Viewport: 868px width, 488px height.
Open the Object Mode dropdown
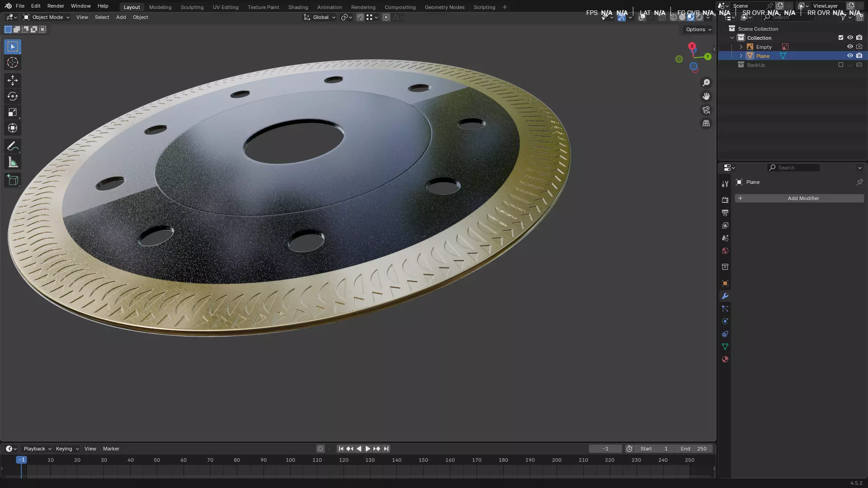click(x=46, y=17)
